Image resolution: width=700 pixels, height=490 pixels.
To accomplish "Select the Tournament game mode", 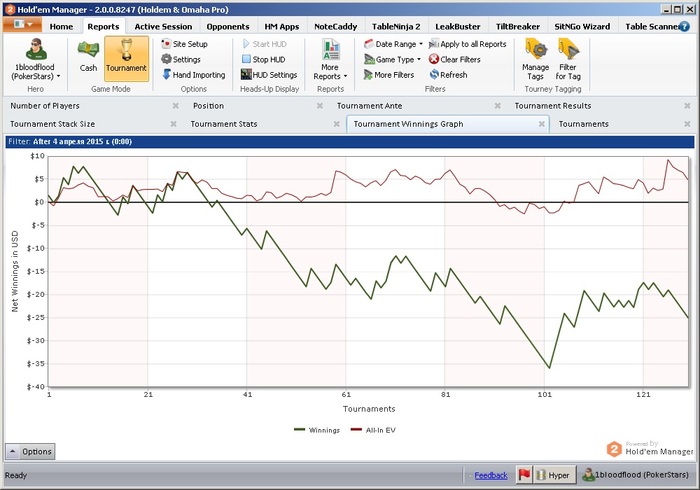I will pos(126,57).
